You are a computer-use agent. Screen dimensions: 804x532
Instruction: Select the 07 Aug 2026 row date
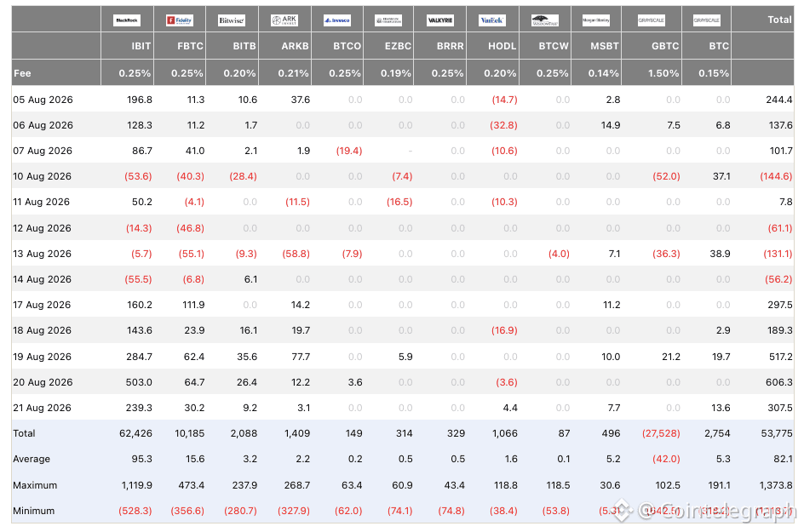coord(43,151)
